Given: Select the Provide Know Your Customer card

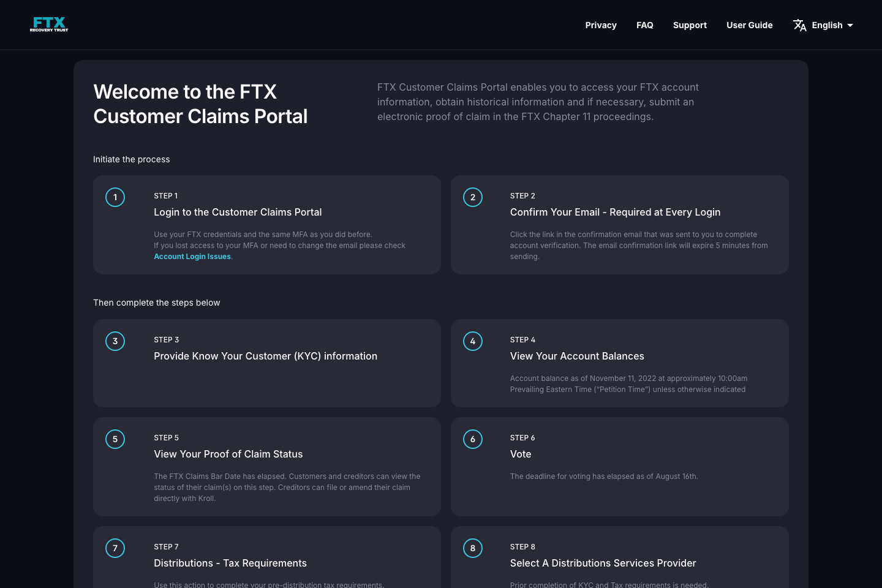Looking at the screenshot, I should click(265, 356).
